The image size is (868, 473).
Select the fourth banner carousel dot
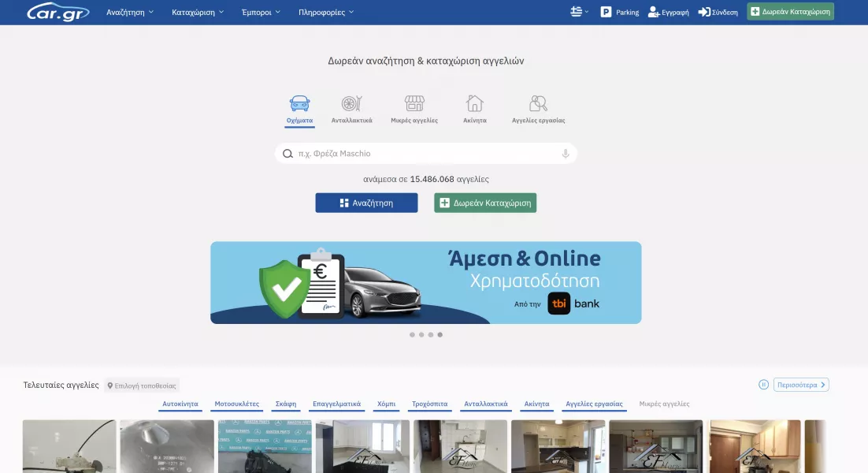coord(440,335)
